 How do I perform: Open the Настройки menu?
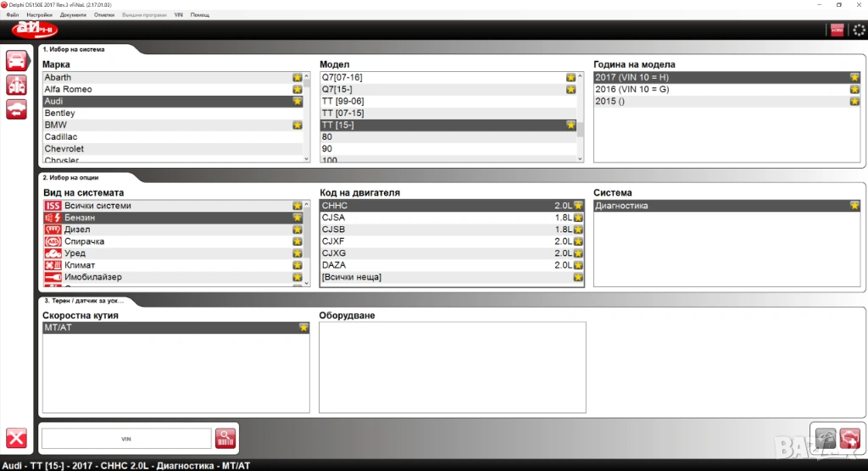coord(39,15)
